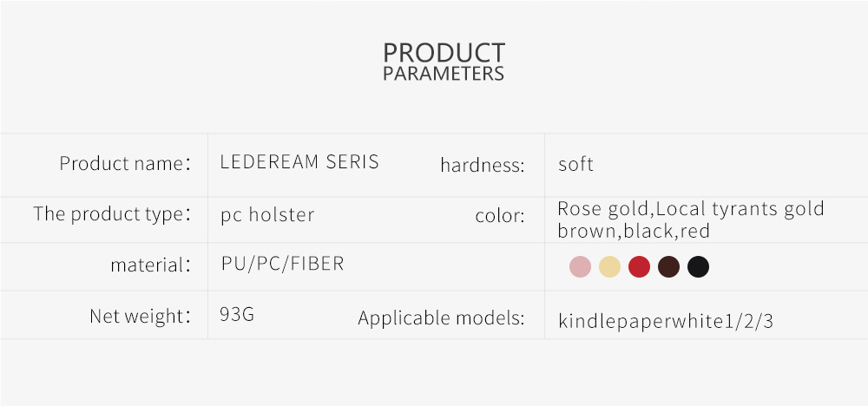The width and height of the screenshot is (868, 406).
Task: Click the kindlepaperwhite1/2/3 models text
Action: coord(666,321)
